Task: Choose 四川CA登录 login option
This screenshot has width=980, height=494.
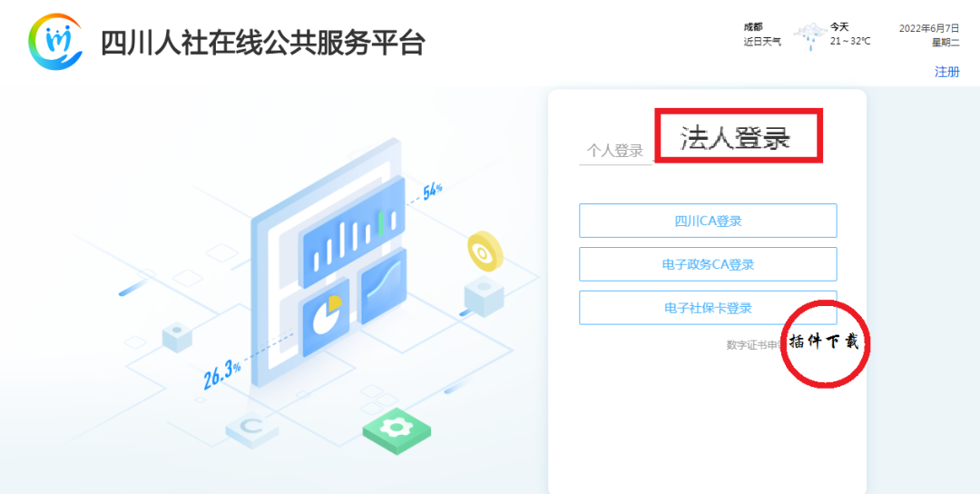Action: [708, 221]
